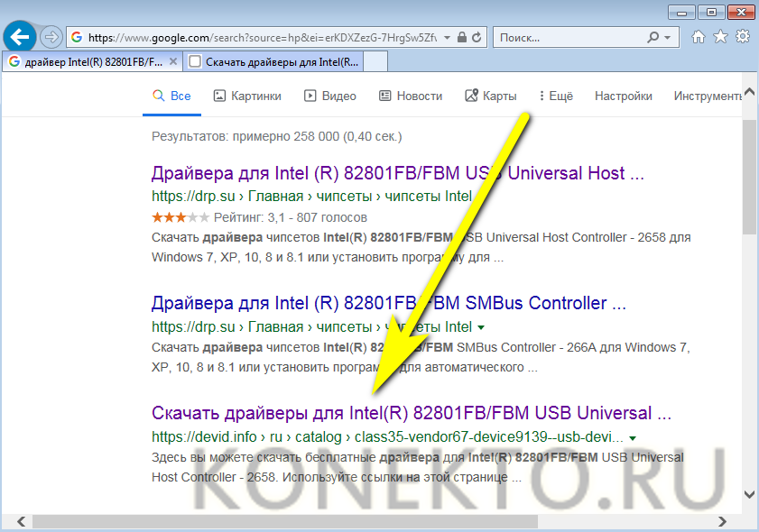Open the Home page icon
The height and width of the screenshot is (532, 759).
(x=698, y=37)
